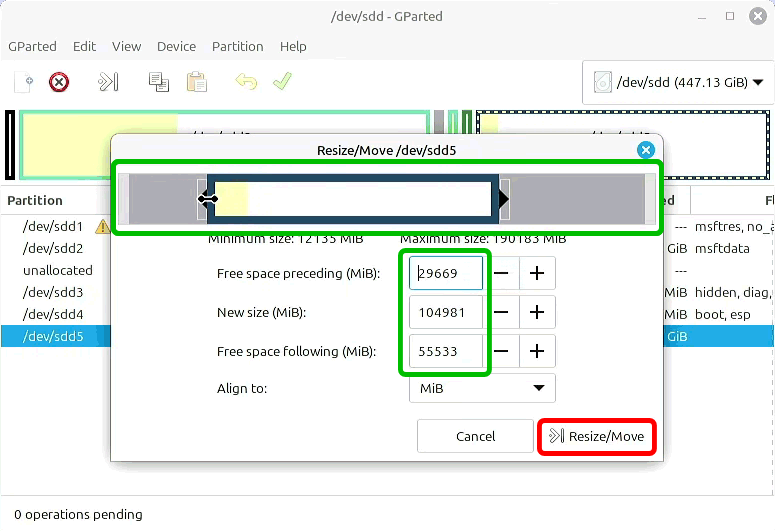Expand the Align to MiB dropdown
This screenshot has width=775, height=532.
point(482,388)
